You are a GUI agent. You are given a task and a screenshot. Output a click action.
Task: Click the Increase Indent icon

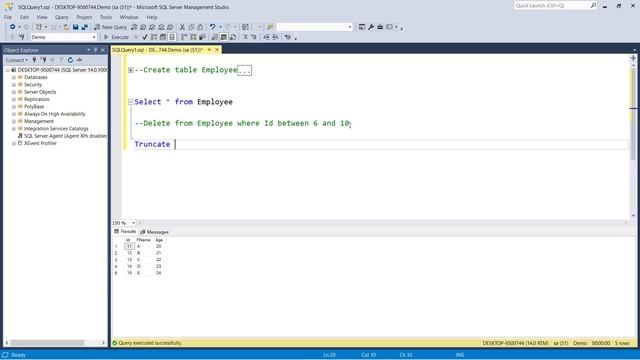tap(276, 37)
